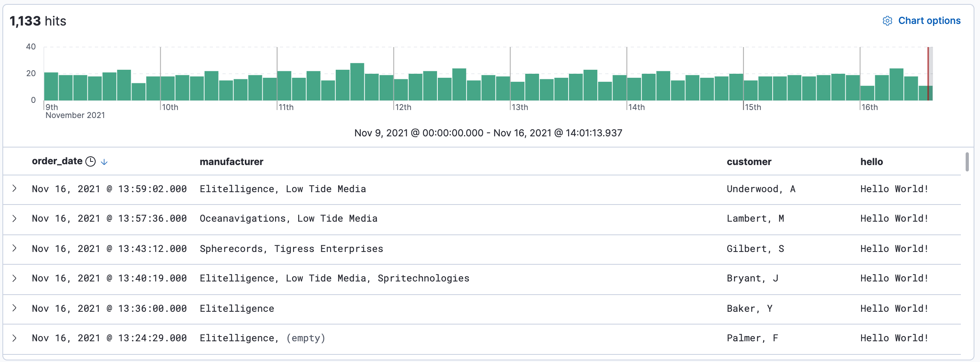Click the first histogram bar on the 9th

[51, 86]
